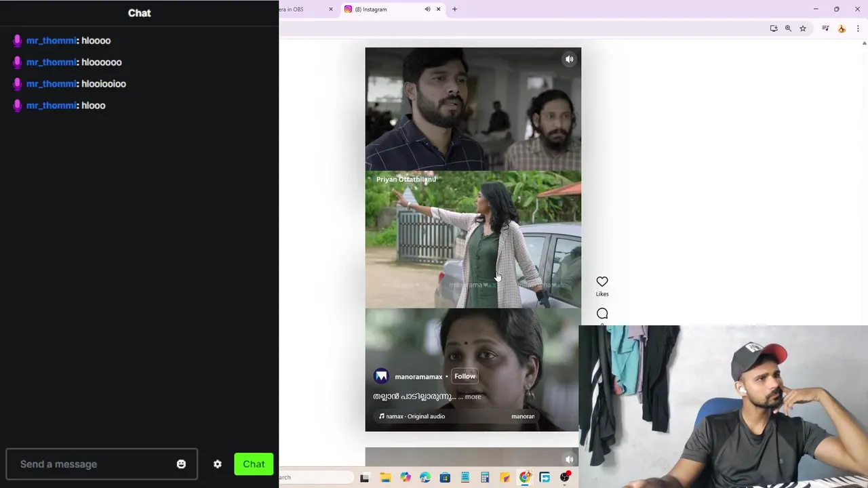The image size is (868, 488).
Task: Close the 'in OBS' tab
Action: (331, 9)
